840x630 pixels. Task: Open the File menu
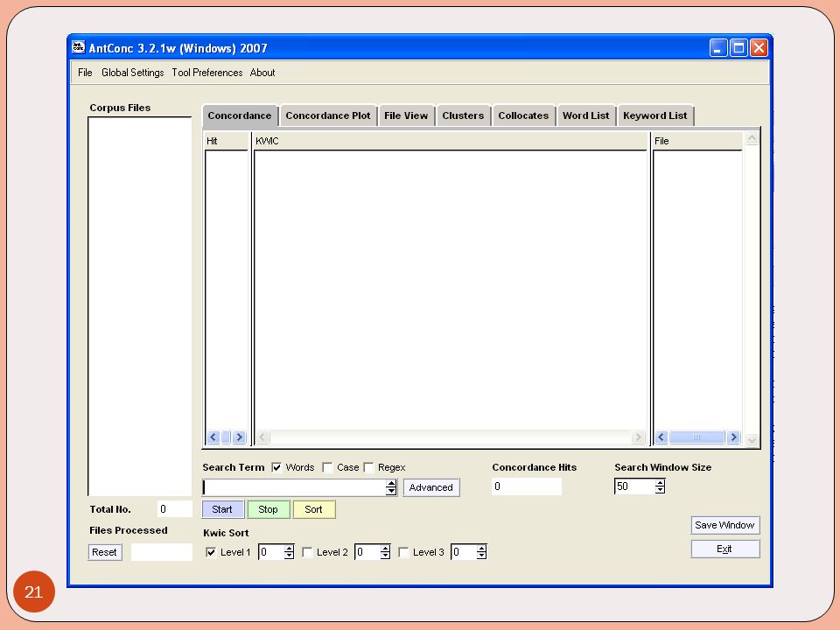[85, 73]
